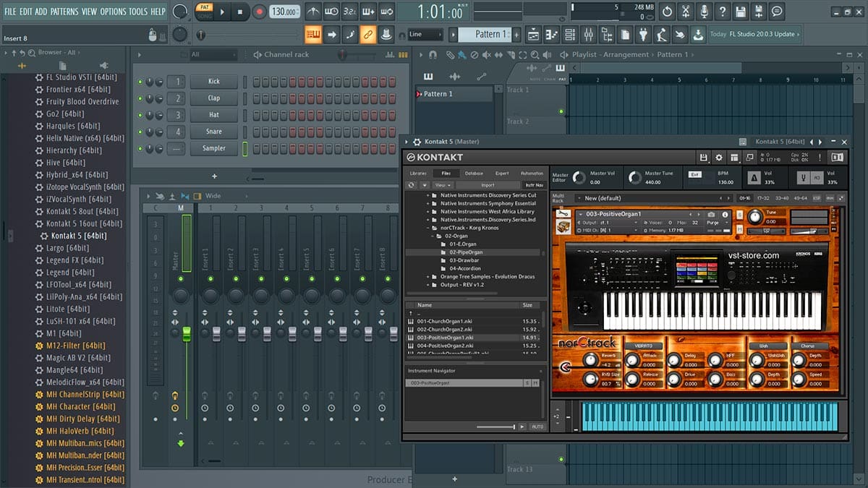Screen dimensions: 868x488
Task: Toggle the S solo button on instrument
Action: coord(739,214)
